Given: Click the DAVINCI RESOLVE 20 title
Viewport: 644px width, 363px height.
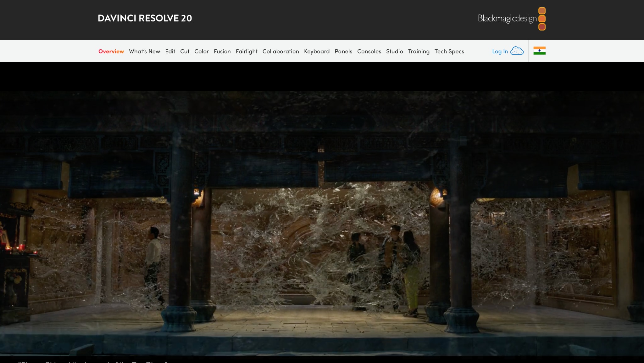Looking at the screenshot, I should (x=145, y=18).
